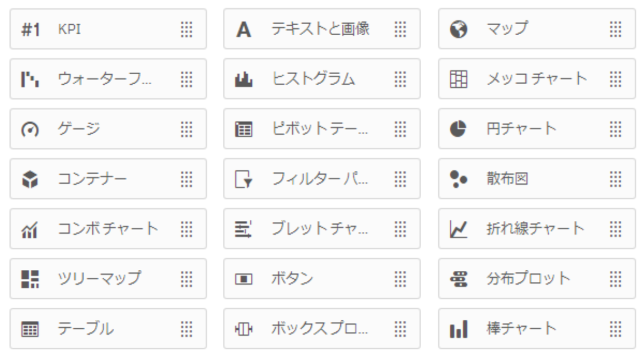The height and width of the screenshot is (354, 644).
Task: Select the 分布プロット (Distribution plot) icon
Action: coord(459,279)
